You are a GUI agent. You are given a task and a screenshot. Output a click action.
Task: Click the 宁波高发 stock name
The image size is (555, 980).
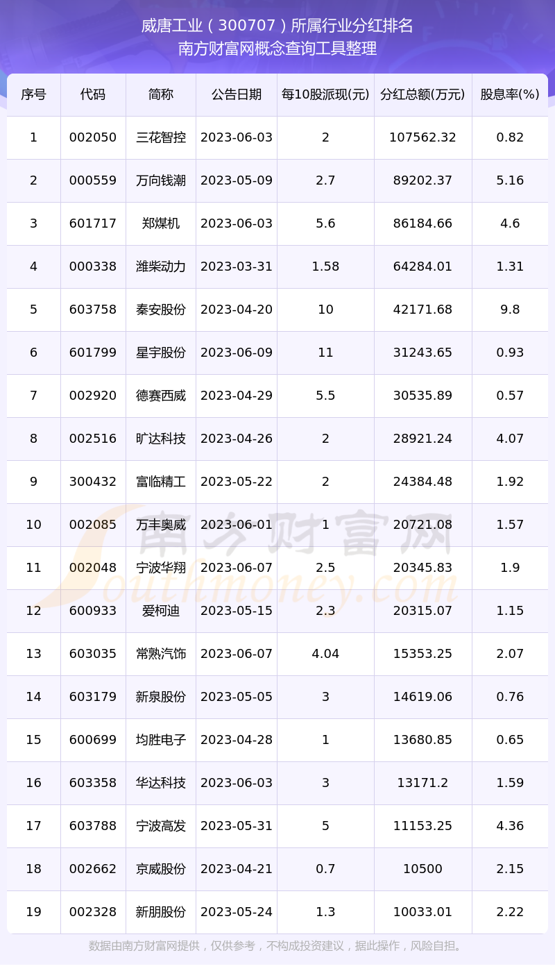pyautogui.click(x=161, y=826)
